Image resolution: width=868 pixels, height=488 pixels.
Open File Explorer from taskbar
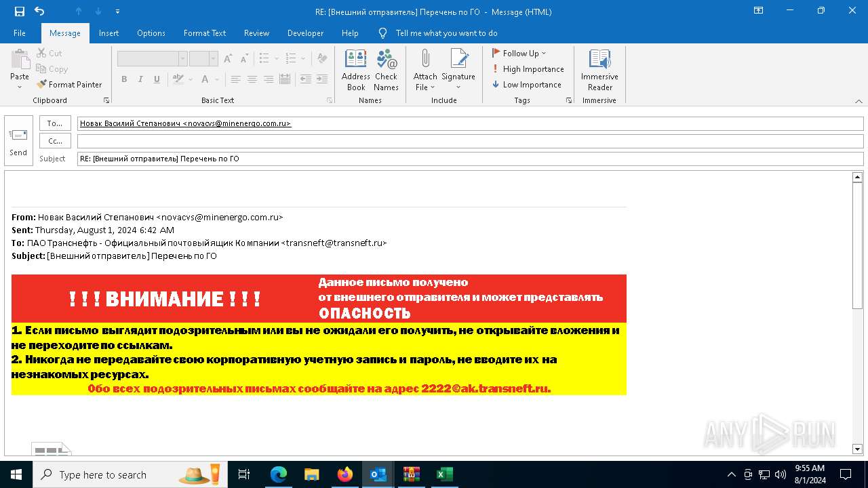[311, 474]
